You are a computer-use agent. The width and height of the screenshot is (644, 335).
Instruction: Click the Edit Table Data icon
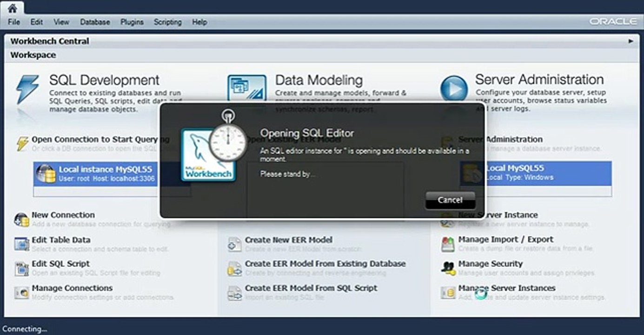point(22,243)
